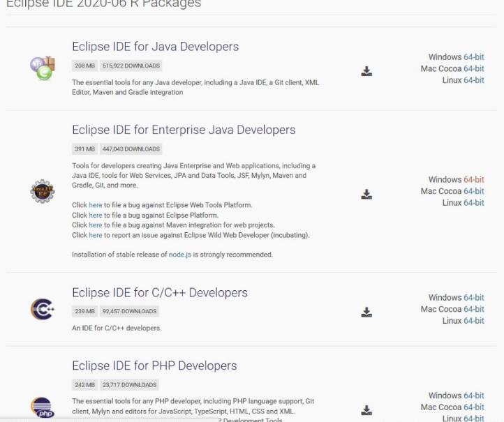Download C/C++ Mac Cocoa 64-bit
This screenshot has width=504, height=422.
pos(474,309)
